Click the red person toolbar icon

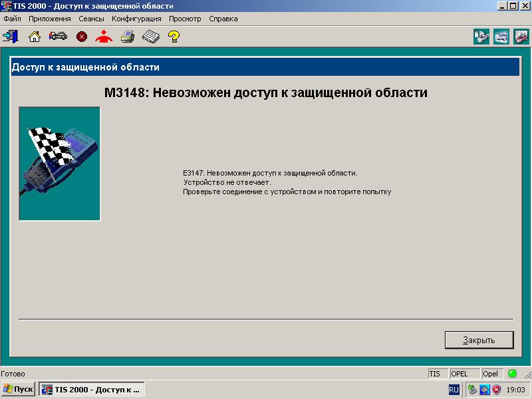click(104, 37)
